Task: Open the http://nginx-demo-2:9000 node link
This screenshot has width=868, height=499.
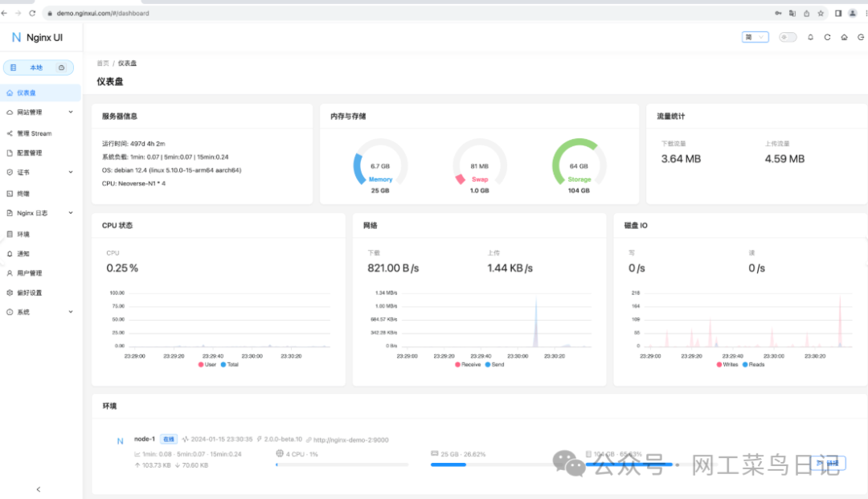Action: 350,440
